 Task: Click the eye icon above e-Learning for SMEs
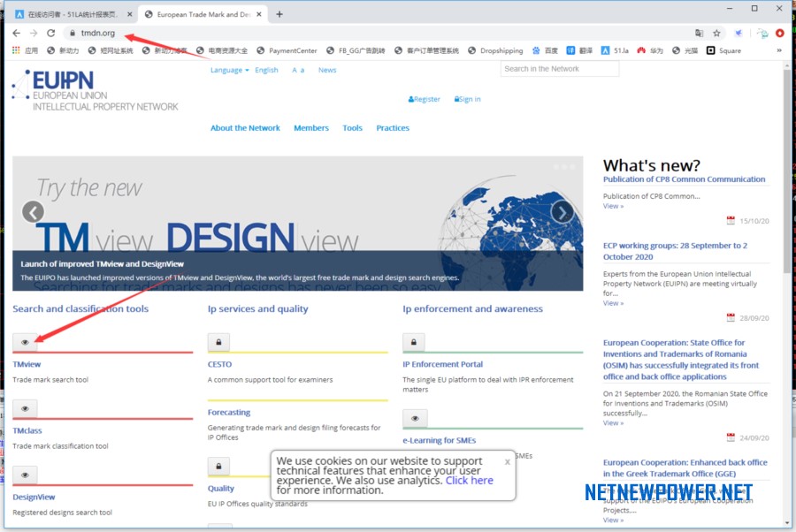pos(416,418)
